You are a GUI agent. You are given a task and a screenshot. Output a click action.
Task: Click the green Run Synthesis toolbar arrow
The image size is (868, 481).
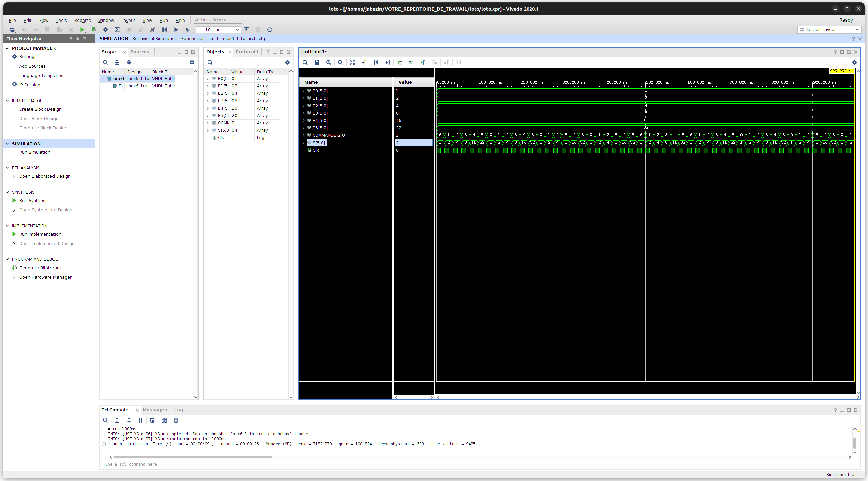point(82,30)
